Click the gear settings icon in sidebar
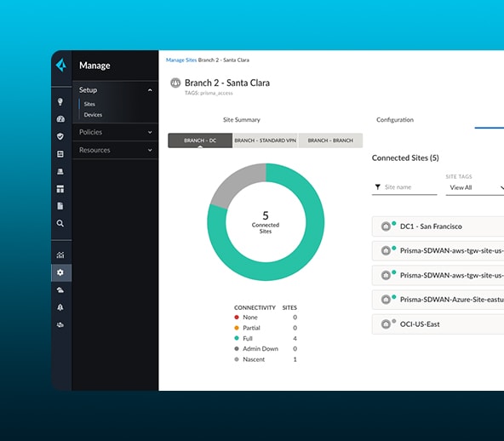The height and width of the screenshot is (441, 504). point(60,272)
